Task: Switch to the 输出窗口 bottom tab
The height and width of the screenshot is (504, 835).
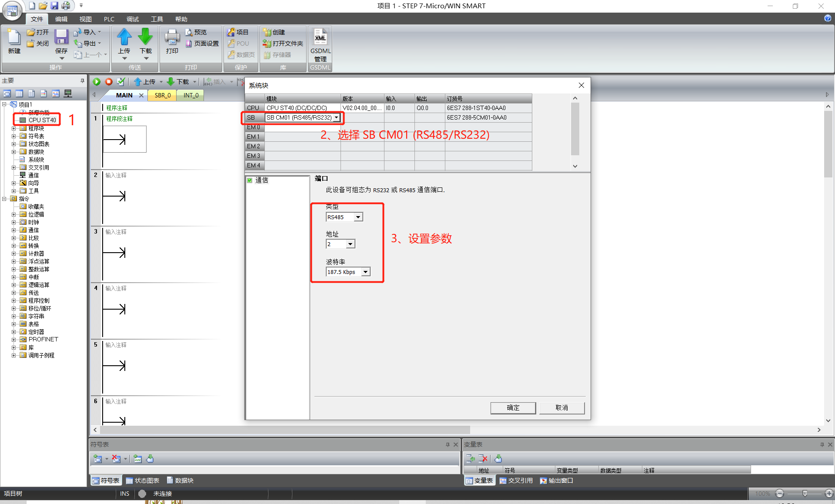Action: point(557,481)
